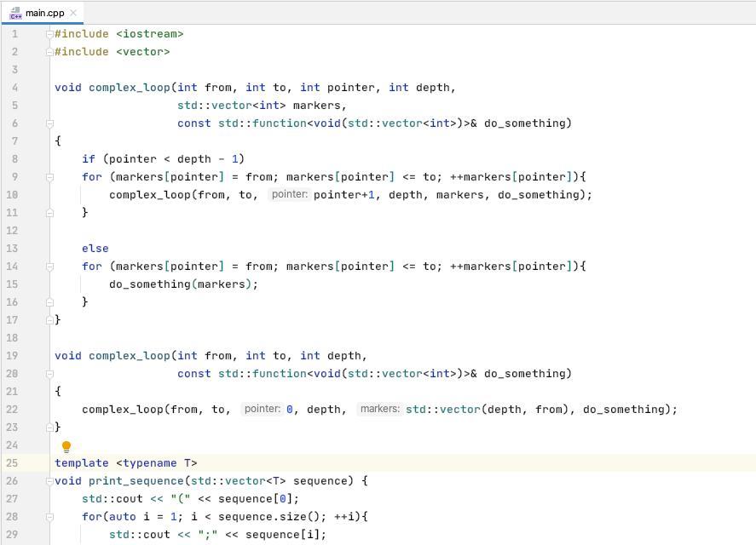Click line number 25 in gutter
The width and height of the screenshot is (756, 545).
[12, 463]
